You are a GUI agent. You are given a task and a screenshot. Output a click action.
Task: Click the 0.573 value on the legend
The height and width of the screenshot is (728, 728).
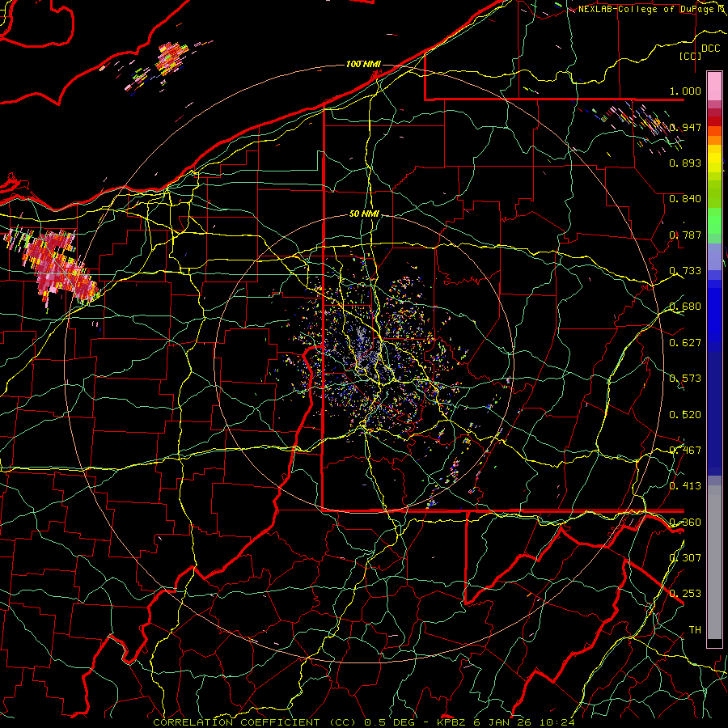(x=685, y=379)
